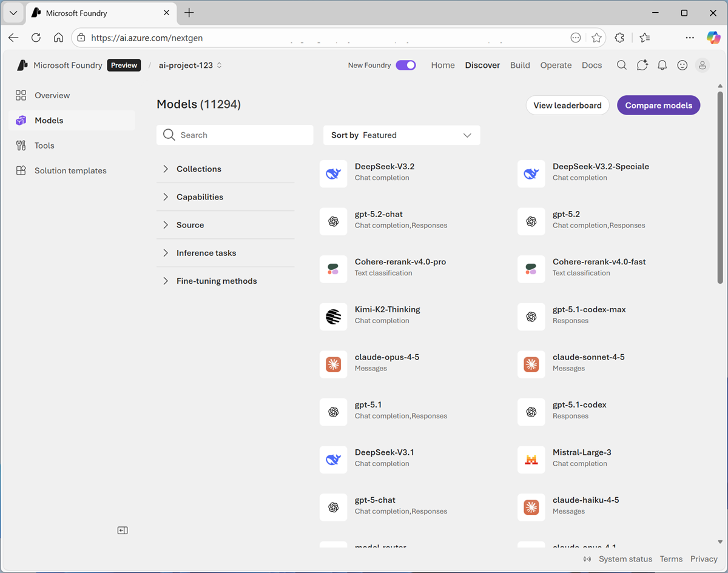Open the user account avatar icon

click(703, 65)
